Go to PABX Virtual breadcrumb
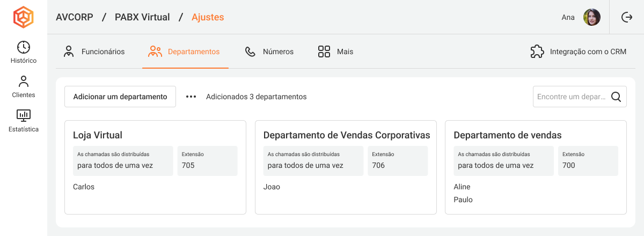 click(x=142, y=17)
